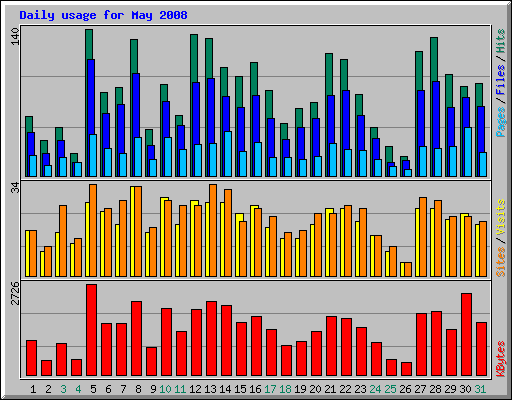Select the red KBytes bar for day 9

click(x=152, y=362)
